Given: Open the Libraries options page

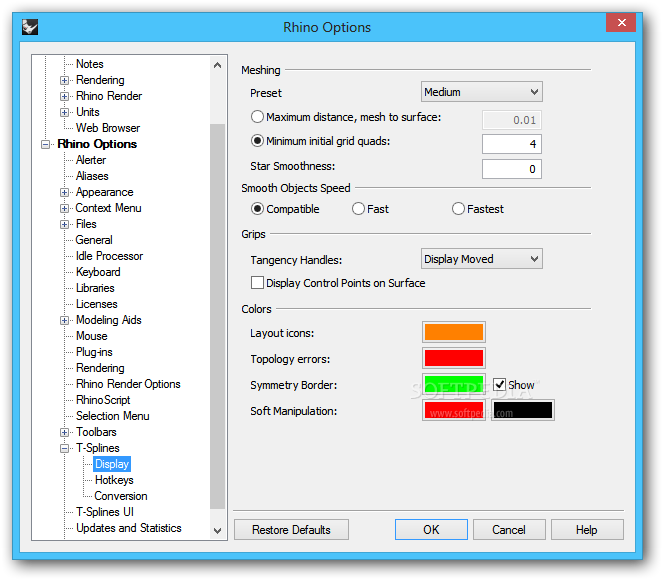Looking at the screenshot, I should coord(95,288).
